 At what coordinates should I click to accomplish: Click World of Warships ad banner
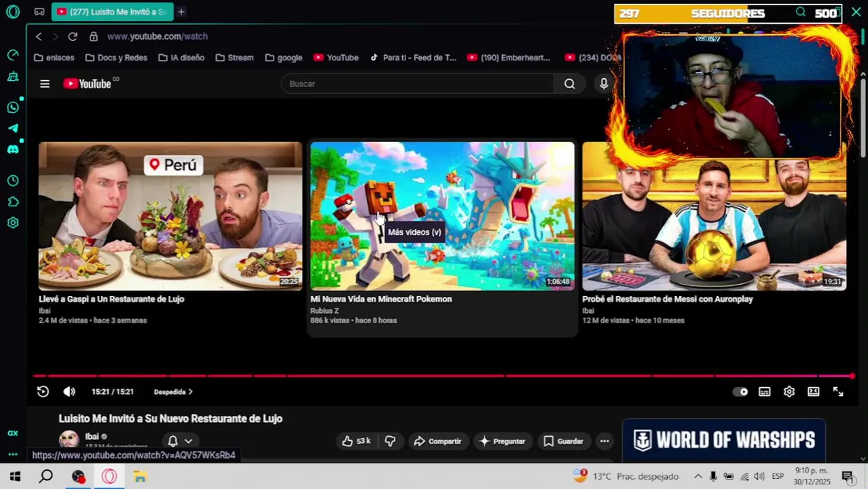coord(724,440)
